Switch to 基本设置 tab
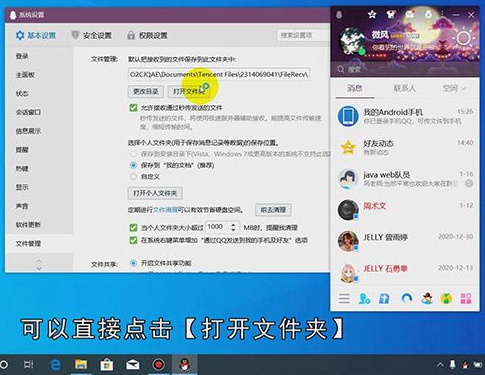Screen dimensions: 485x375 click(36, 35)
